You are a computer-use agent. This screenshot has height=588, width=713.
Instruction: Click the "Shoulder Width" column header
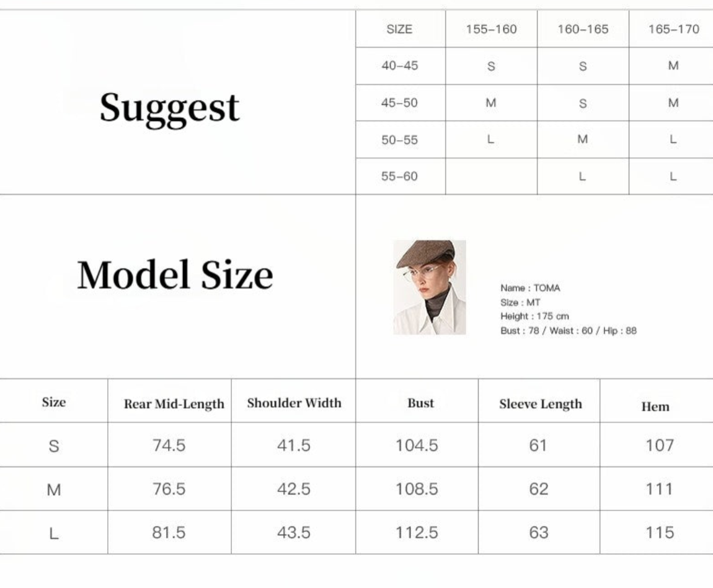point(294,403)
